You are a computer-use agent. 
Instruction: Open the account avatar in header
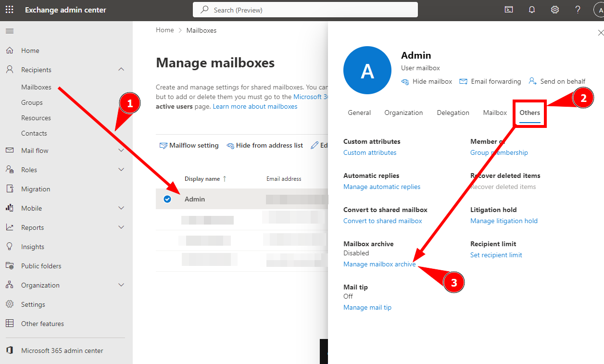point(599,10)
